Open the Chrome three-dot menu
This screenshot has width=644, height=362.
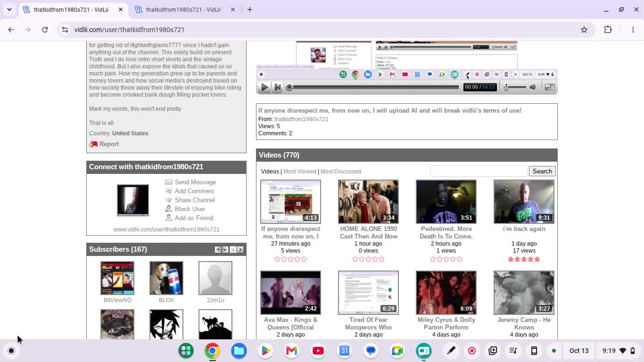pyautogui.click(x=633, y=30)
